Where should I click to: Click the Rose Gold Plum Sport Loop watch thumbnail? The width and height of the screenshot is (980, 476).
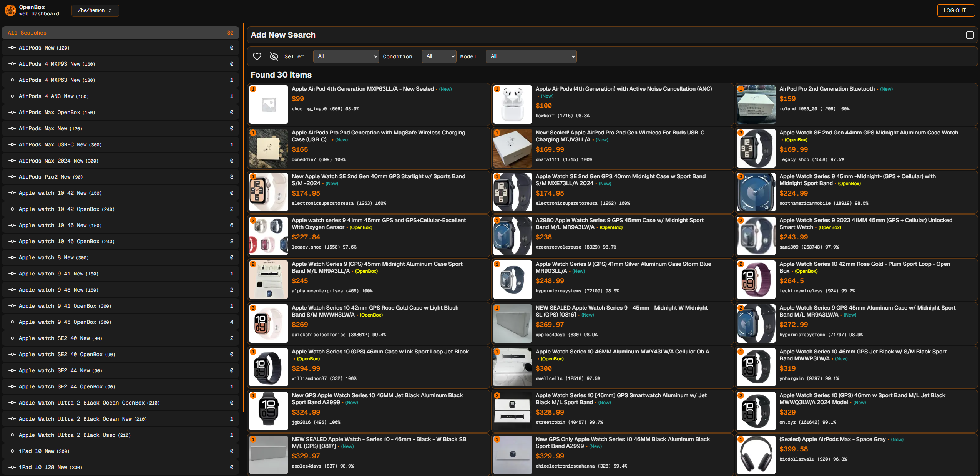click(x=756, y=280)
